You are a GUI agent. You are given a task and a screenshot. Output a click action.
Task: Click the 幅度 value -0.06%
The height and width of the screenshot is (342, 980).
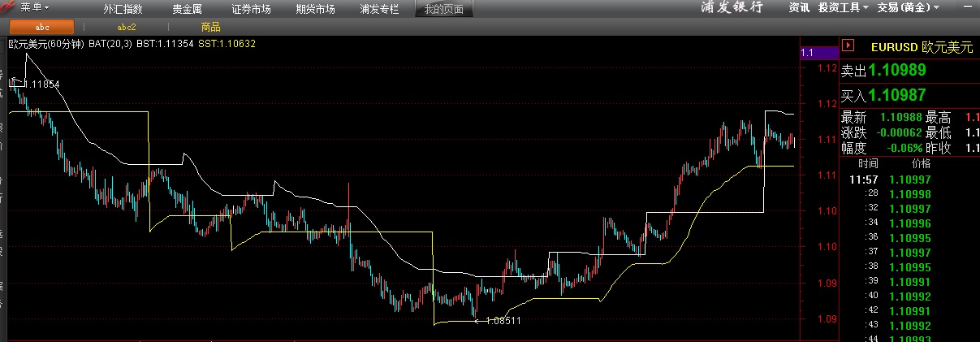point(904,148)
